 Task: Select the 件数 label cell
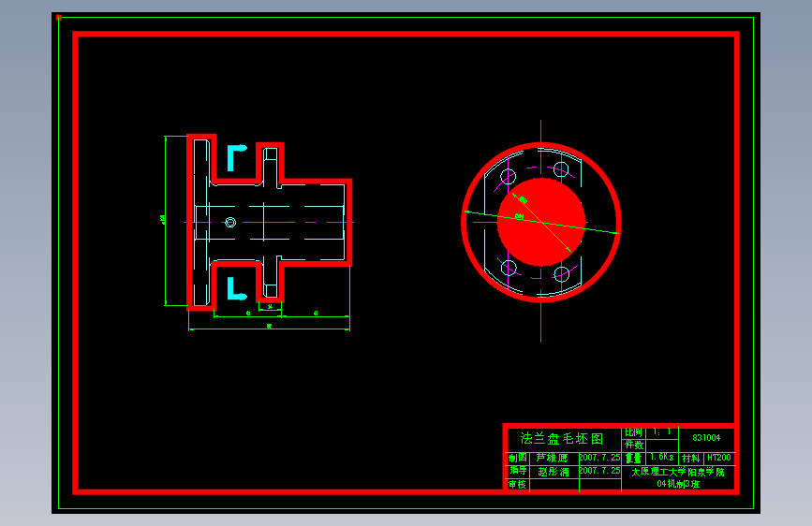(634, 445)
